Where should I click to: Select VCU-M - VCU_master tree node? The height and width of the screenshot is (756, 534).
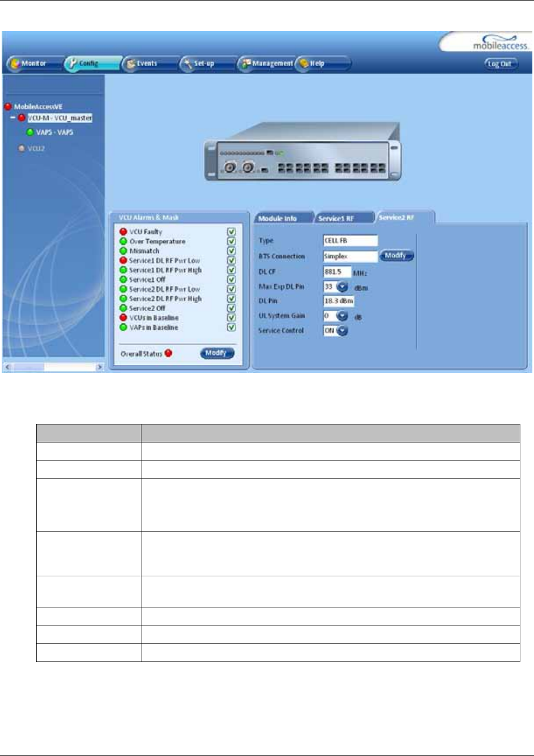click(x=60, y=118)
